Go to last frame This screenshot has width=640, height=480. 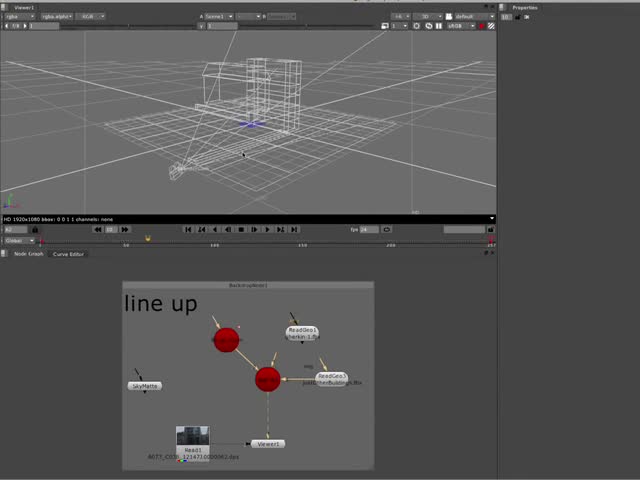(294, 230)
